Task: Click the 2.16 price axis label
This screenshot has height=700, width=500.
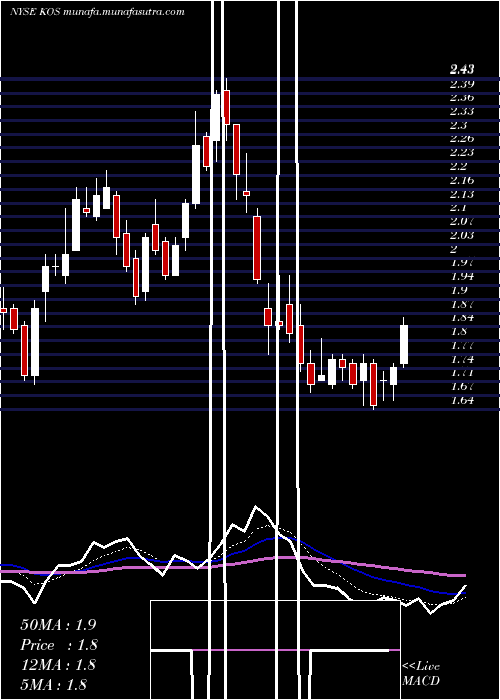Action: coord(462,180)
